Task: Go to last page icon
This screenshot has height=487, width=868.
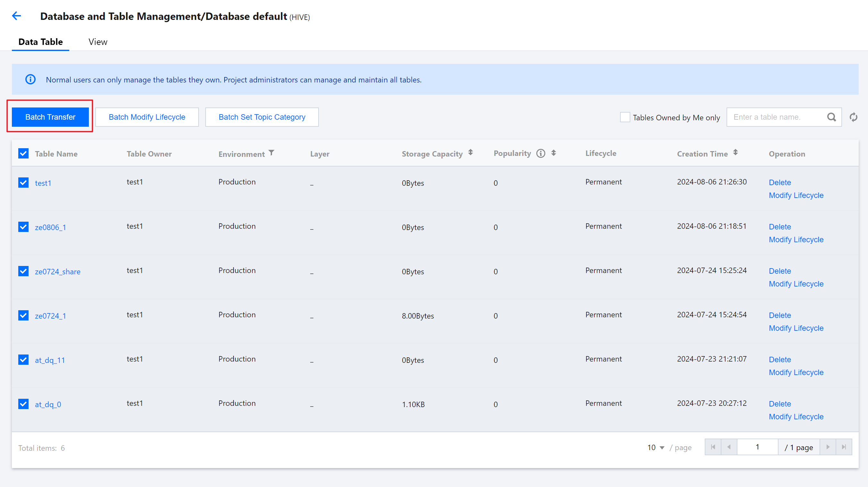Action: coord(844,447)
